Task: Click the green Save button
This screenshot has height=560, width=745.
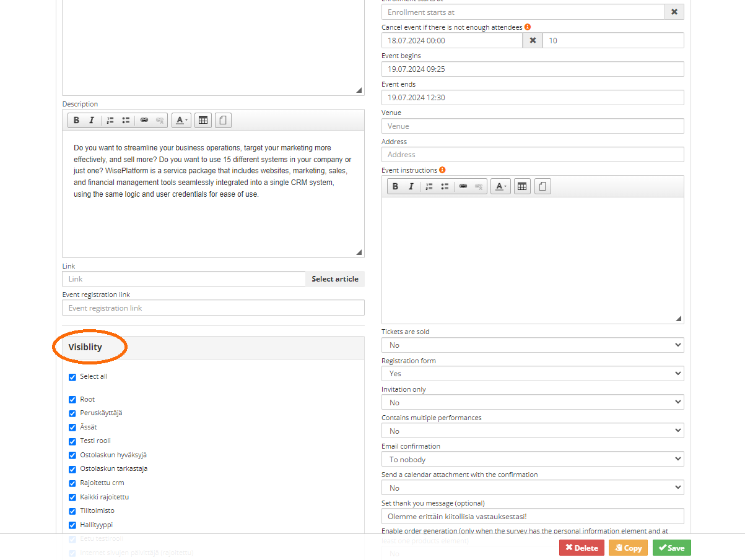Action: (671, 548)
